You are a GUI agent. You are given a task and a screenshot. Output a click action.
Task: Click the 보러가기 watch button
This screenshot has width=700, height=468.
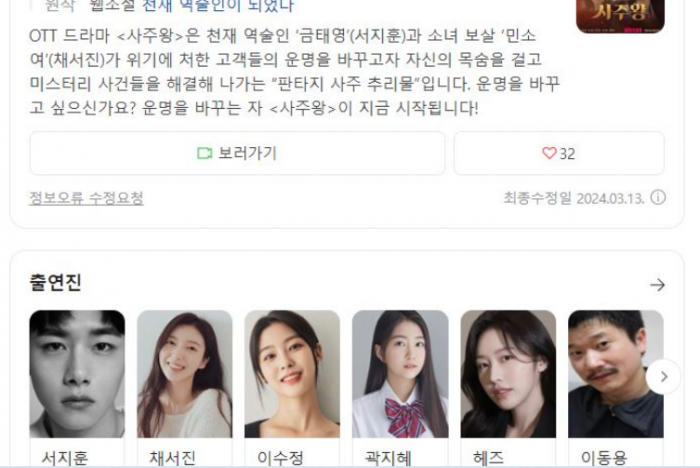237,153
